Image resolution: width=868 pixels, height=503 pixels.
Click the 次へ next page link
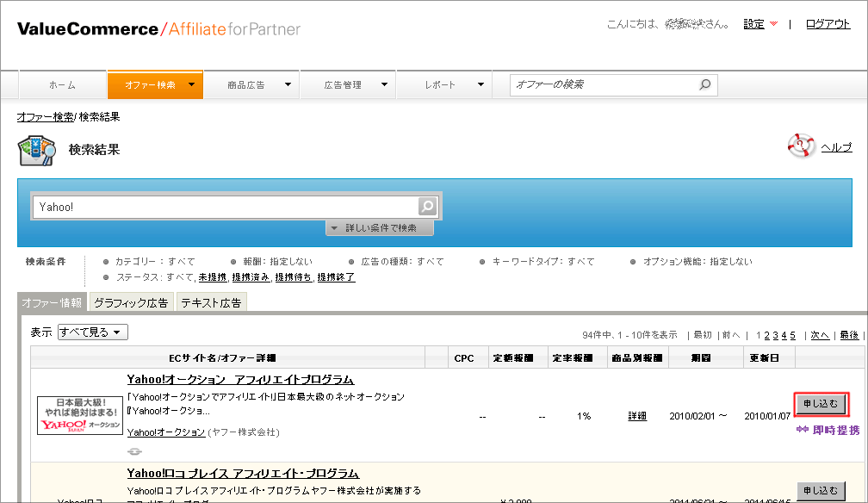click(820, 335)
